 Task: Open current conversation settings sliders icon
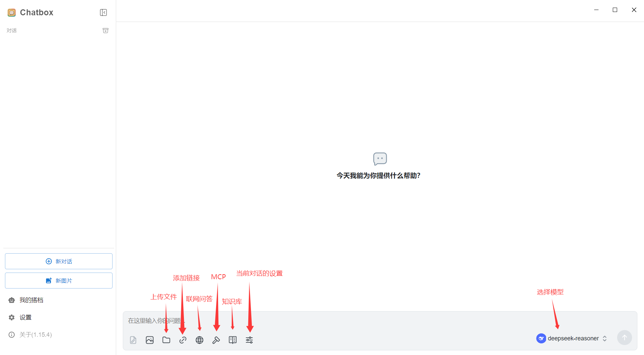[x=249, y=340]
